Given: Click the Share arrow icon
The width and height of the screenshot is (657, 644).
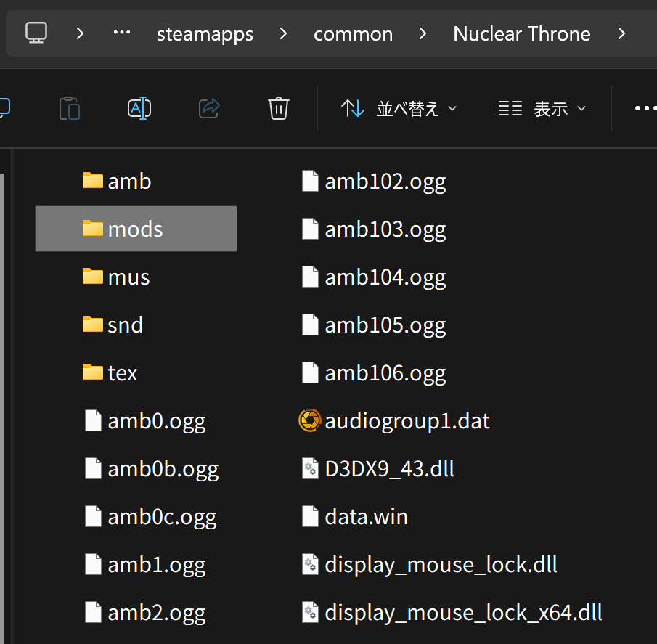Looking at the screenshot, I should [209, 108].
